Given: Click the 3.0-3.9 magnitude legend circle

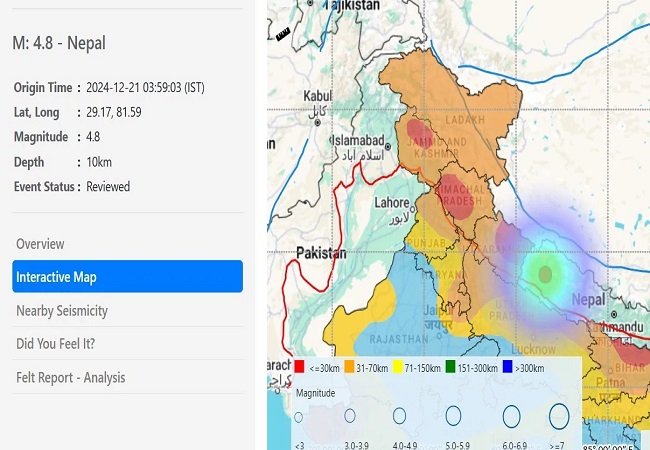Looking at the screenshot, I should coord(350,416).
